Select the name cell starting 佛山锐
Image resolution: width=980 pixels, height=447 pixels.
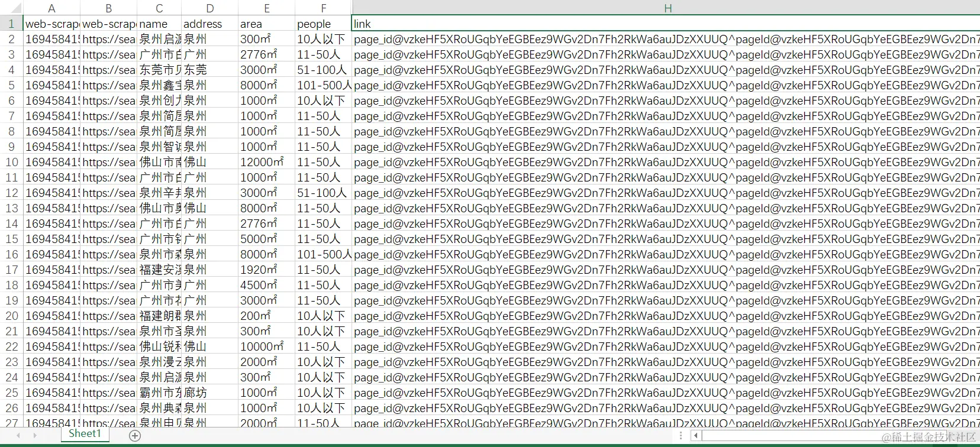159,346
